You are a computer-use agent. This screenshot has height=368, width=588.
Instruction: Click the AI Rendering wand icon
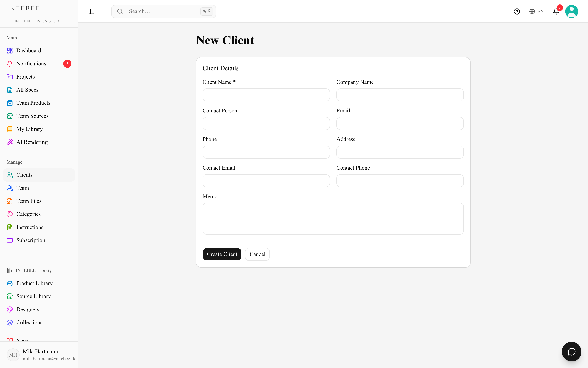[10, 142]
